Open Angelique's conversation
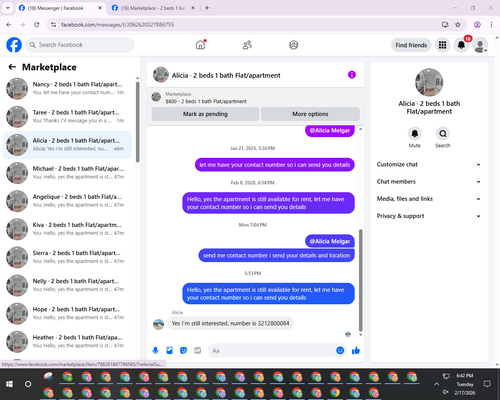500x400 pixels. [x=67, y=201]
